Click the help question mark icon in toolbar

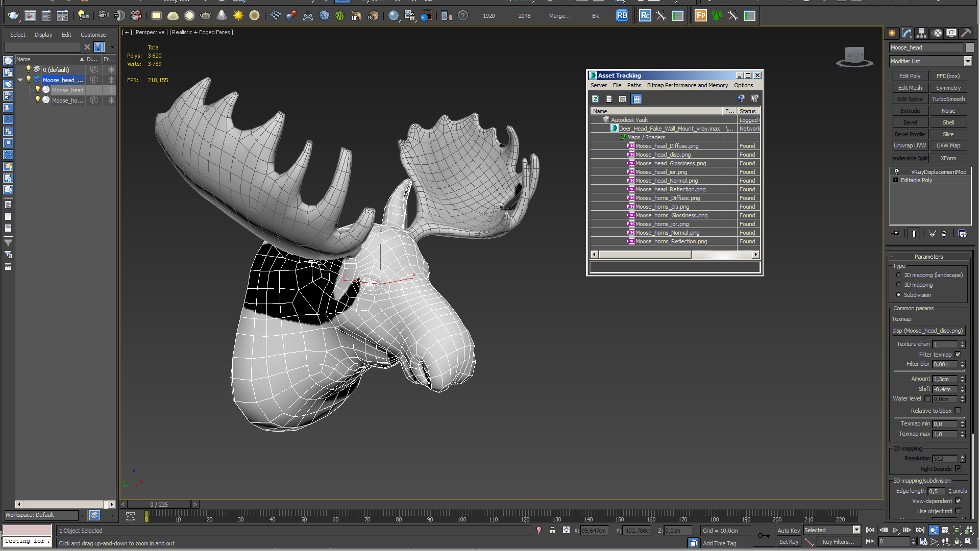point(463,16)
